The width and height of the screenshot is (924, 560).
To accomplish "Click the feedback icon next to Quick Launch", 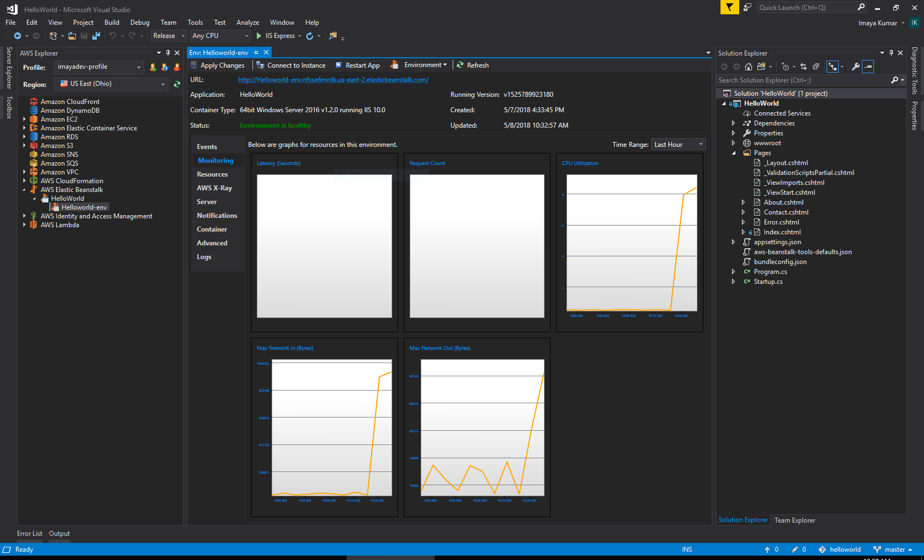I will click(x=747, y=7).
